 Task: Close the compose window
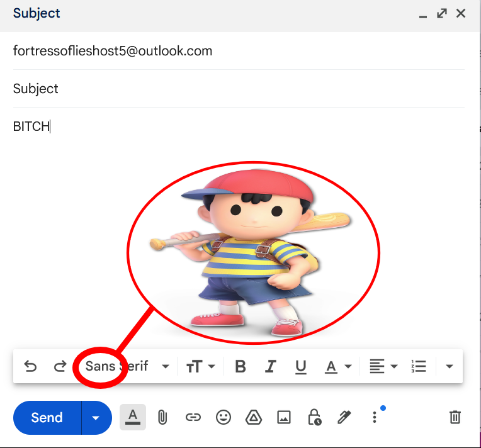461,13
